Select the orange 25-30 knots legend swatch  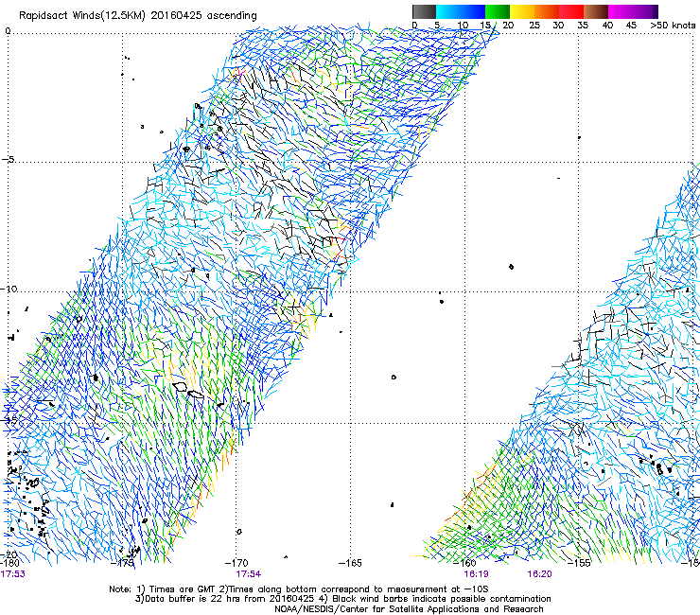pyautogui.click(x=547, y=11)
